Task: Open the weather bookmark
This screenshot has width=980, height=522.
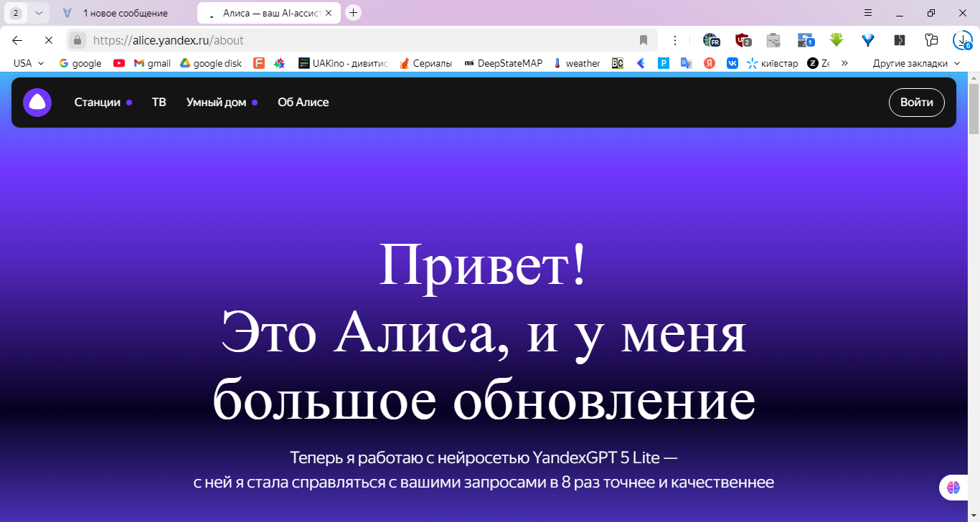Action: 576,63
